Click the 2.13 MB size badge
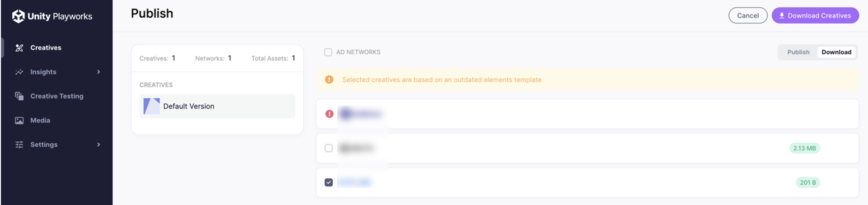 coord(804,148)
